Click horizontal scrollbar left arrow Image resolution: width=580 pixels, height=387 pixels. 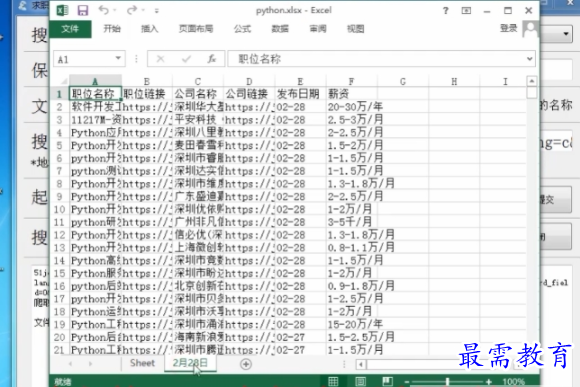(361, 365)
